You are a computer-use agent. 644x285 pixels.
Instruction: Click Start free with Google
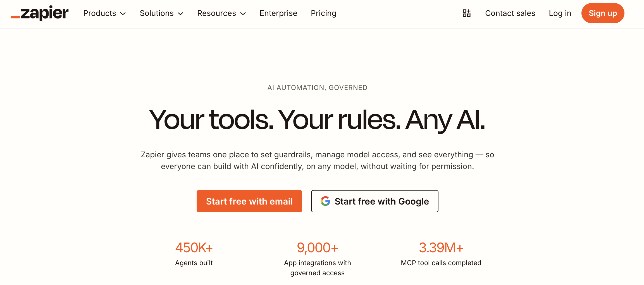375,201
